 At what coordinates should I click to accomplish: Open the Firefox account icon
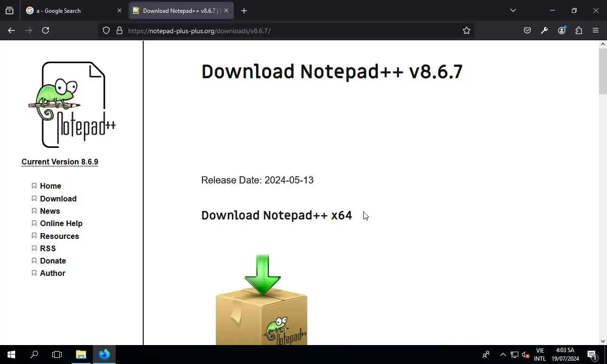pos(562,30)
